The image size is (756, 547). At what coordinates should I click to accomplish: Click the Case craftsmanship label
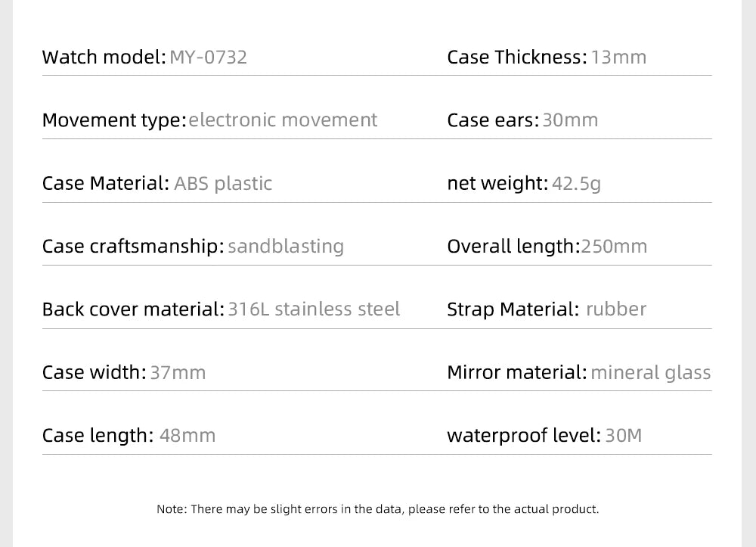(133, 247)
